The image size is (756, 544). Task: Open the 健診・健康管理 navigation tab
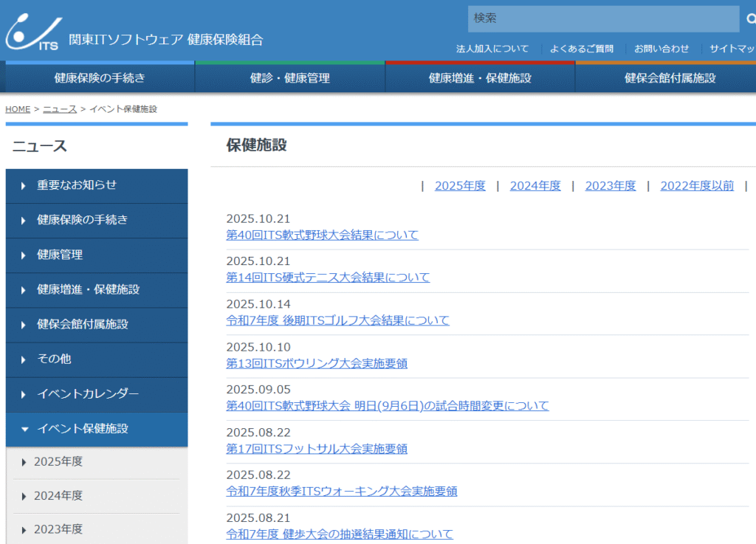[x=289, y=78]
